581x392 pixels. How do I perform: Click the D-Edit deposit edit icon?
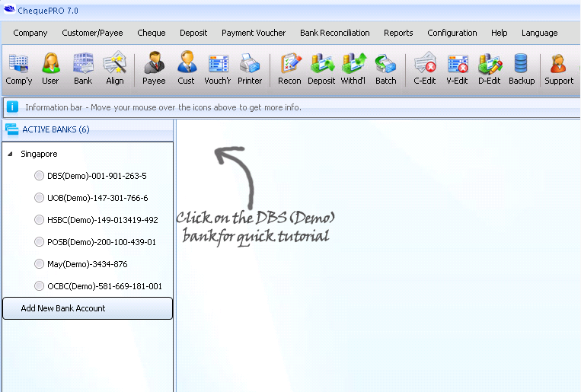[490, 69]
